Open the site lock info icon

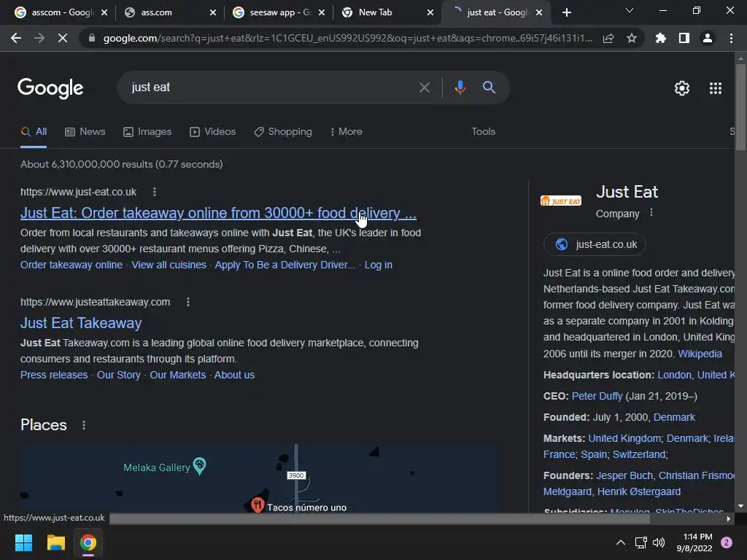(x=92, y=38)
